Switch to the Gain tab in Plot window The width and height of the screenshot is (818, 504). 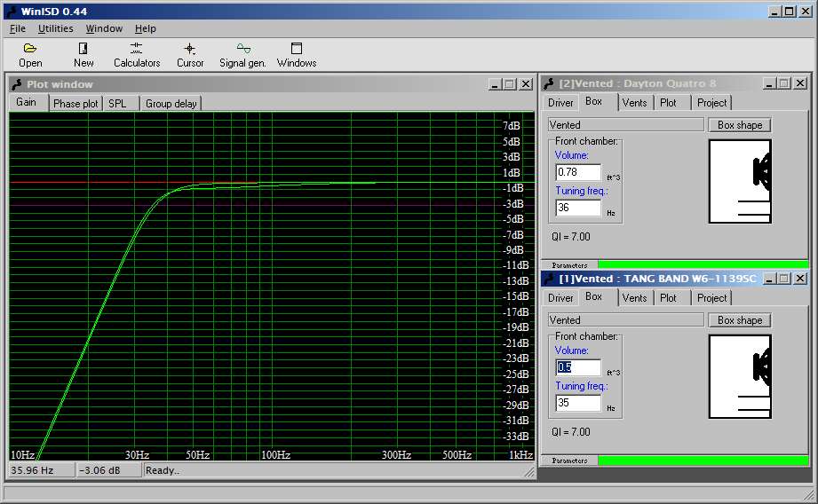tap(27, 102)
